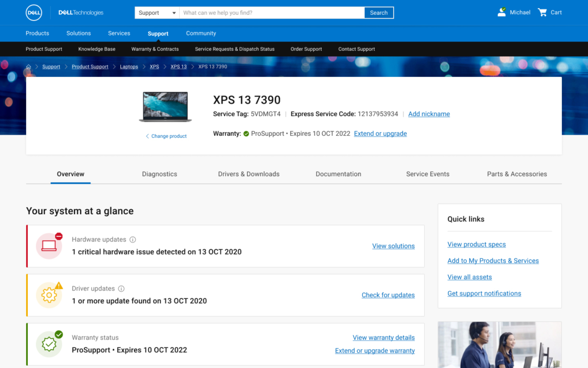This screenshot has width=588, height=368.
Task: Open Service Requests & Dispatch Status
Action: click(x=235, y=49)
